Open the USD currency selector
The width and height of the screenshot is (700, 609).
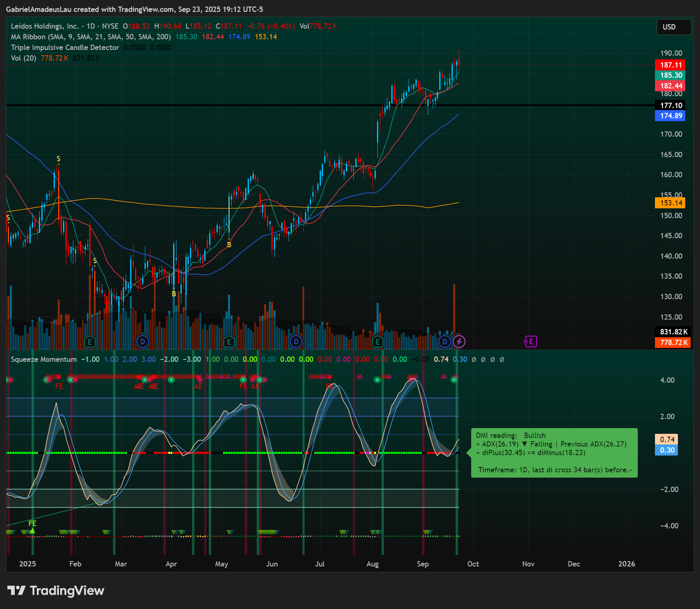674,27
